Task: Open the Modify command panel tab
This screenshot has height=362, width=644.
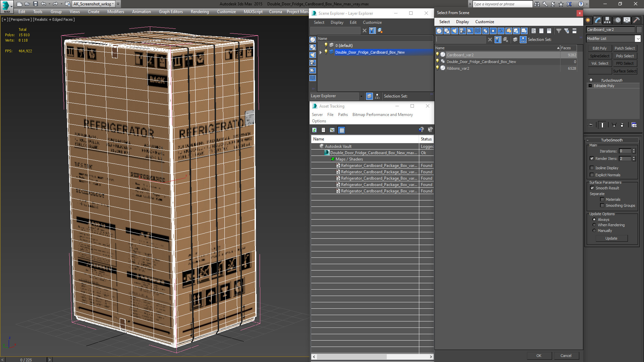Action: coord(598,20)
